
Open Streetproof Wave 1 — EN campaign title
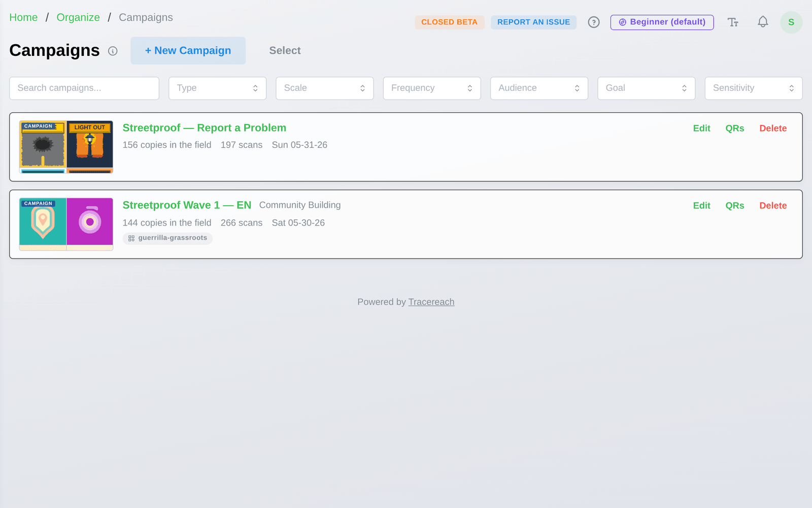pyautogui.click(x=187, y=205)
